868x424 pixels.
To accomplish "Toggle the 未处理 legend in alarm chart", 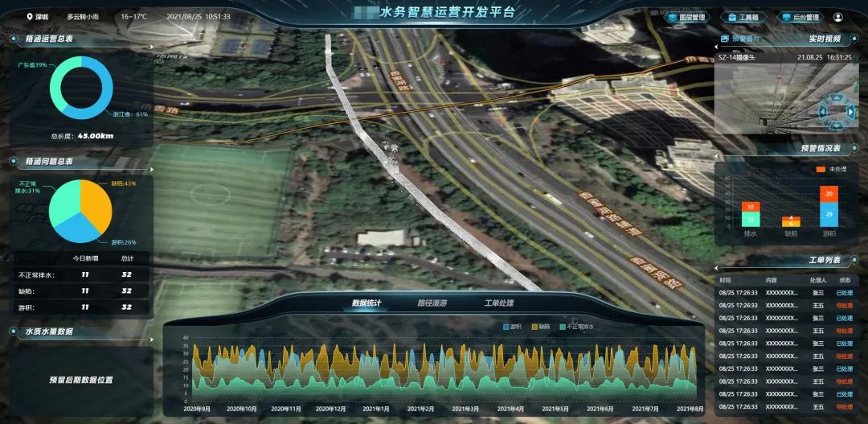I will (823, 169).
